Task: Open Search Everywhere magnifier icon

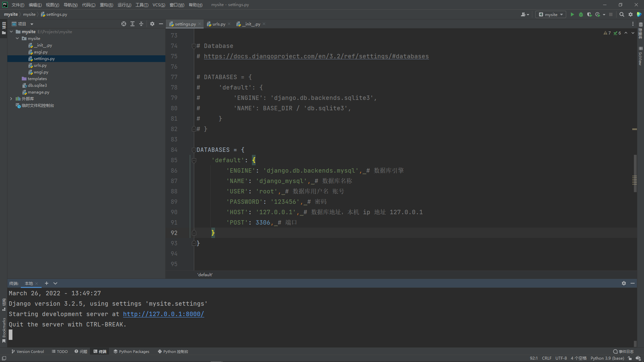Action: (622, 14)
